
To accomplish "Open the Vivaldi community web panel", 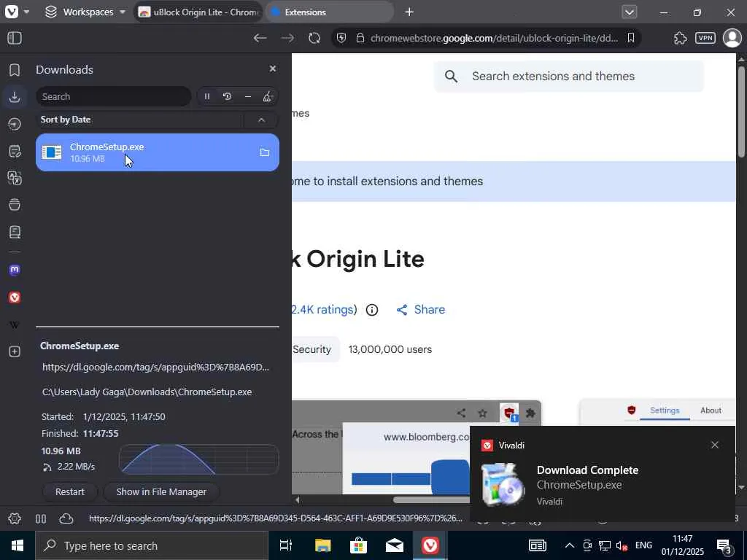I will 15,297.
